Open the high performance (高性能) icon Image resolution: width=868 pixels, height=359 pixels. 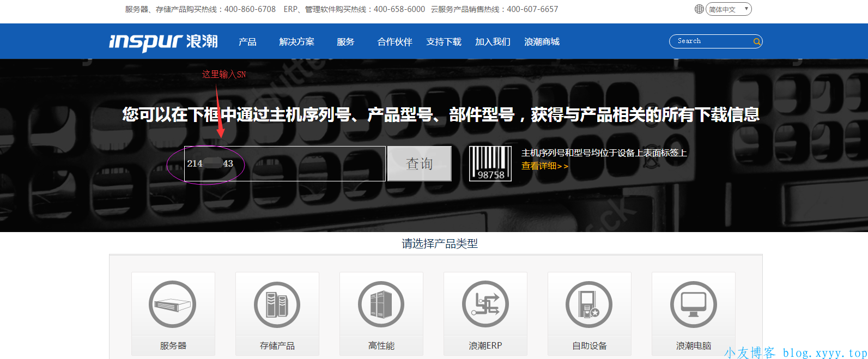pos(381,304)
